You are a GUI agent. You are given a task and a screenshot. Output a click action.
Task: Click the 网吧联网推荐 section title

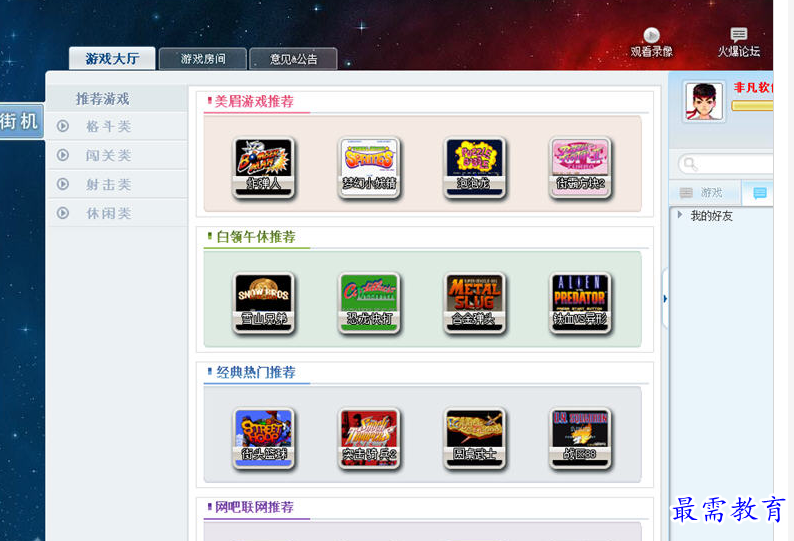254,507
